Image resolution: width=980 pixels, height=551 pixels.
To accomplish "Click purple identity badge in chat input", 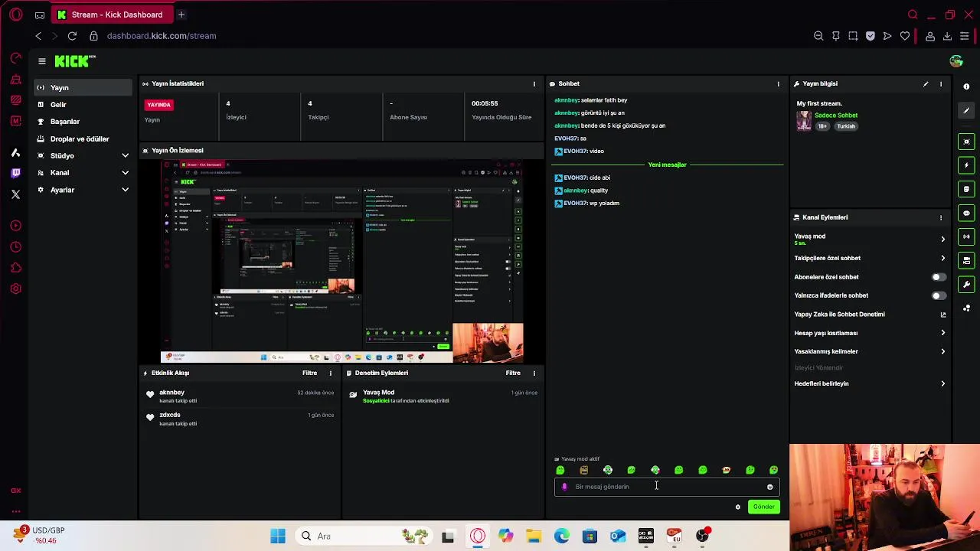I will (x=565, y=487).
